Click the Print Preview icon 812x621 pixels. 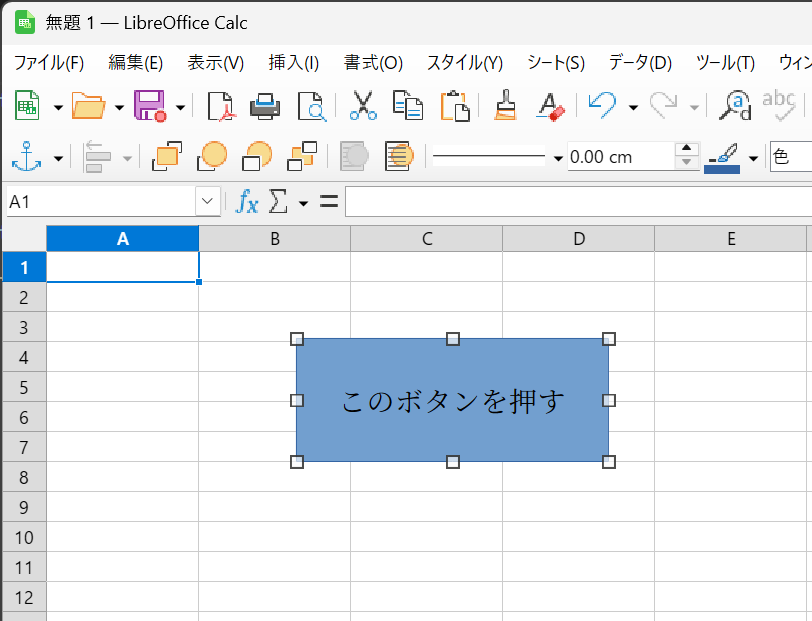pos(311,105)
